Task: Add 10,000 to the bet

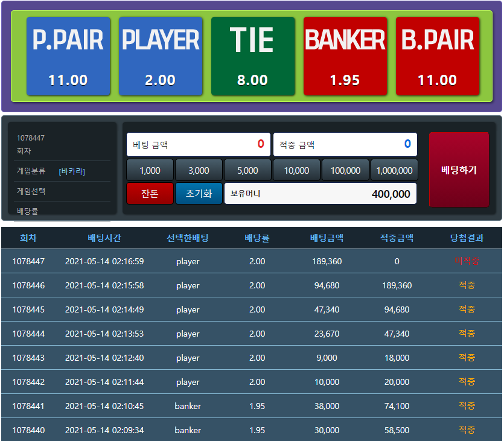Action: click(x=297, y=170)
